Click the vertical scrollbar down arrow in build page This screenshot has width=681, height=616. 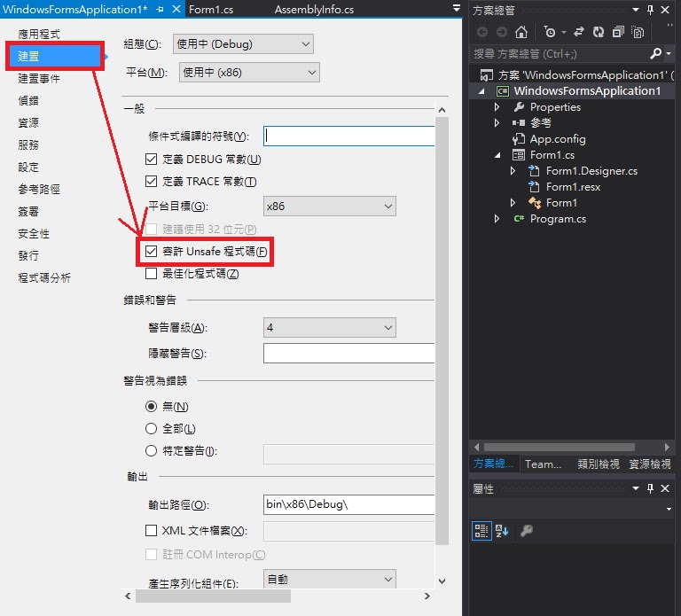[x=442, y=581]
